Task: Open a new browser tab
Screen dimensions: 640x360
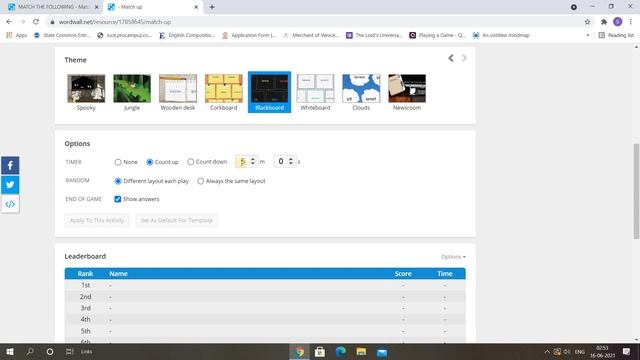Action: [212, 7]
